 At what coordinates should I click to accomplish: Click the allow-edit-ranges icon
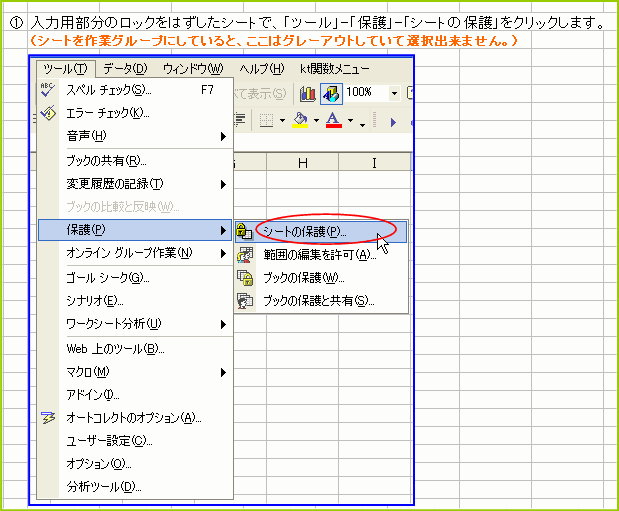click(245, 255)
